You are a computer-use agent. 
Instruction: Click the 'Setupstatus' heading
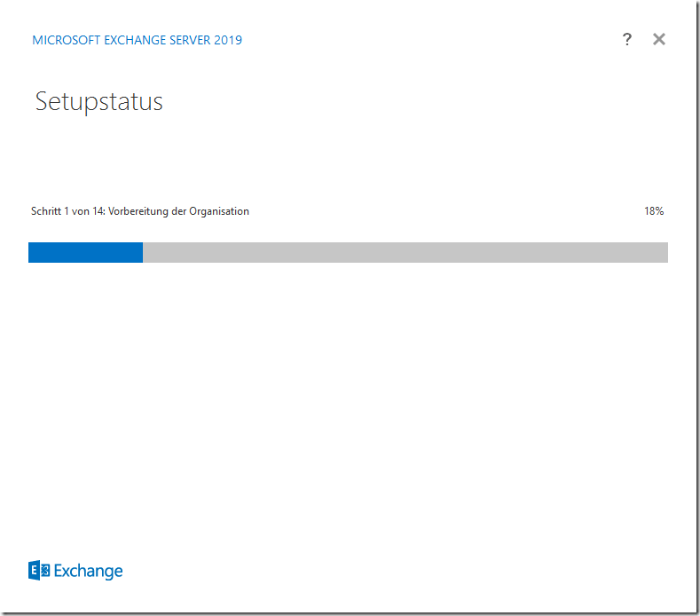(x=98, y=101)
